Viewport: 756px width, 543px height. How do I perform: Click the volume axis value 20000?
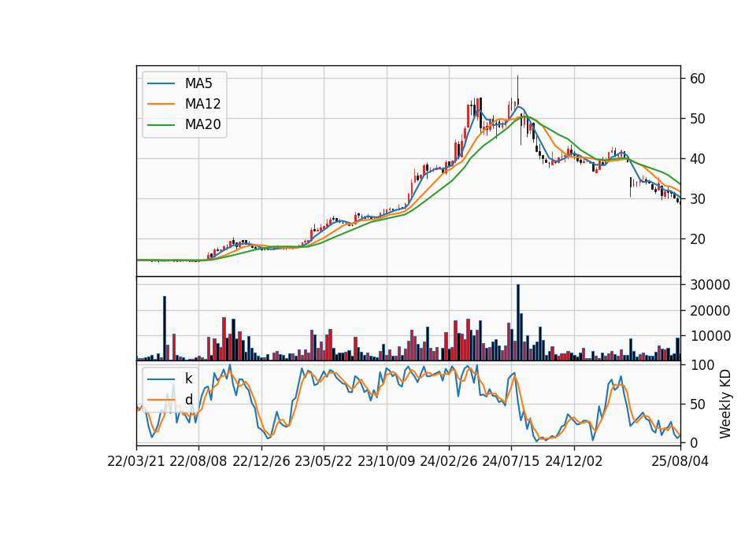pos(710,311)
